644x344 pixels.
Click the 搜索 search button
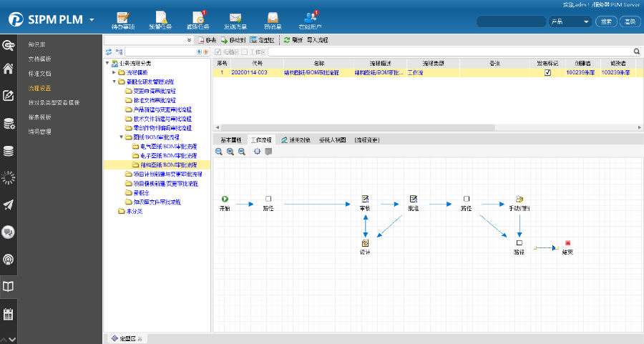[606, 21]
